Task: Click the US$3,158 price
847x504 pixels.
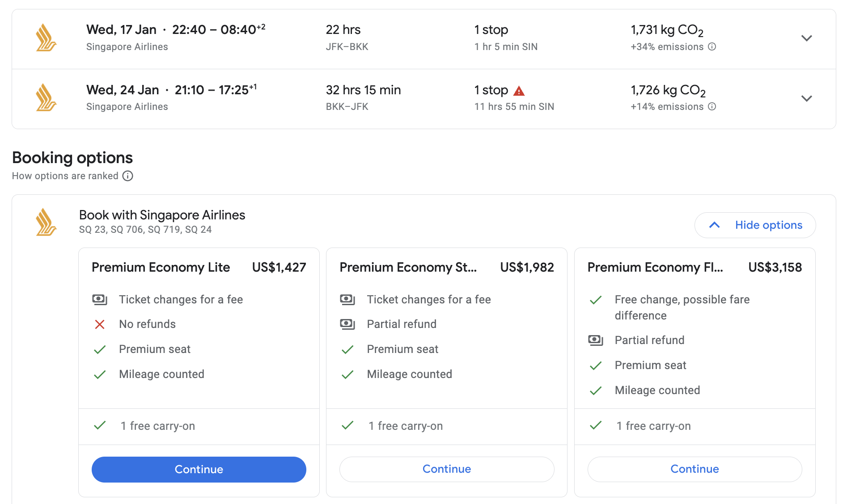Action: coord(775,267)
